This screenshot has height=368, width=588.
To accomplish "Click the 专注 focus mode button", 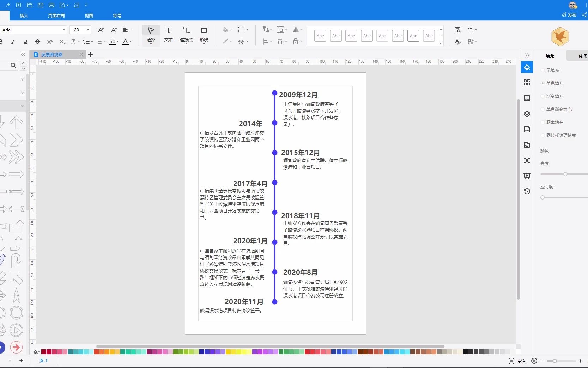I will pyautogui.click(x=521, y=361).
